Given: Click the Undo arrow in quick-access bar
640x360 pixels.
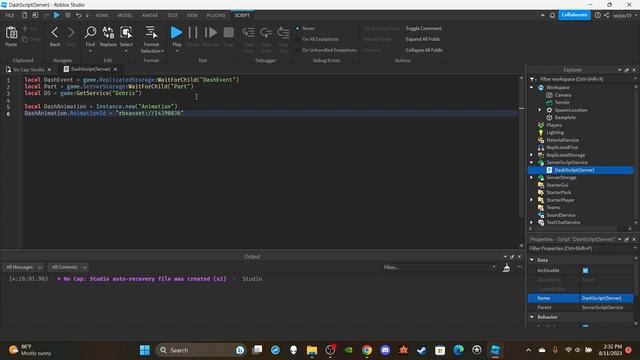Looking at the screenshot, I should (78, 15).
